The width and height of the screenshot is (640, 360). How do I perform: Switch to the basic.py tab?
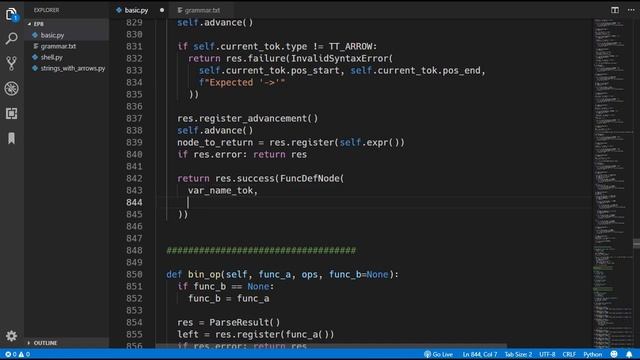tap(136, 10)
